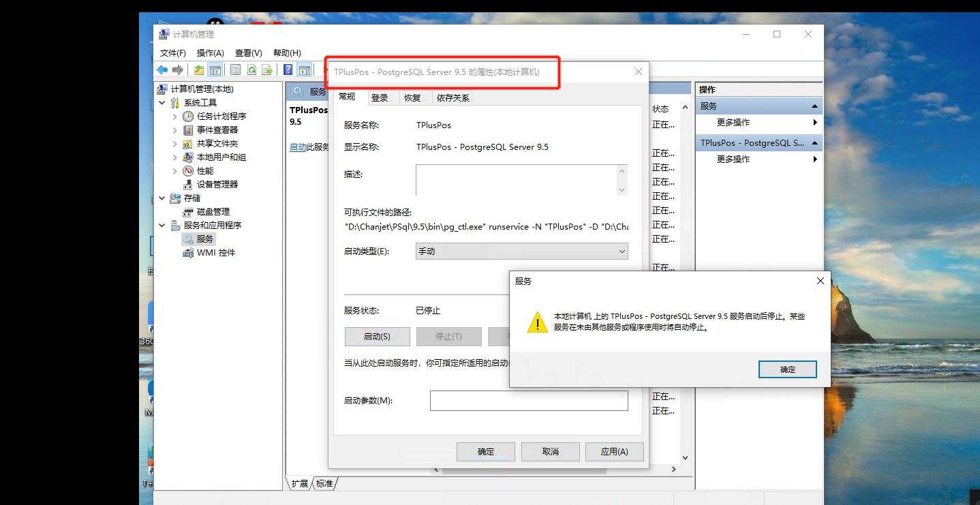This screenshot has width=980, height=505.
Task: Click the 性能 gauge icon
Action: 188,171
